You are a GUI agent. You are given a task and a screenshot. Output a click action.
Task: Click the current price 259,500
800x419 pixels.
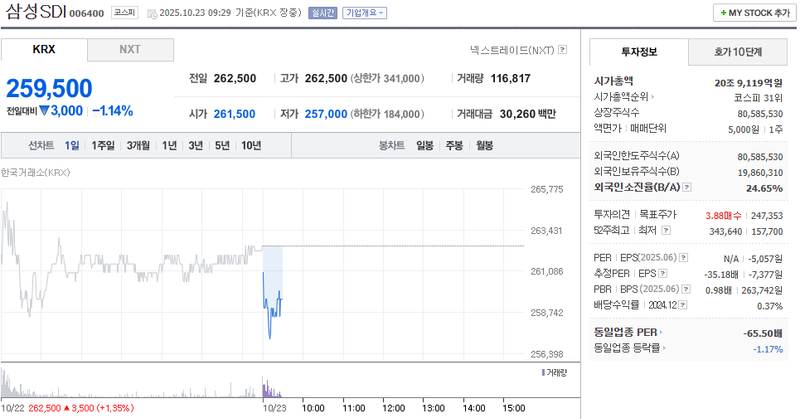(49, 88)
